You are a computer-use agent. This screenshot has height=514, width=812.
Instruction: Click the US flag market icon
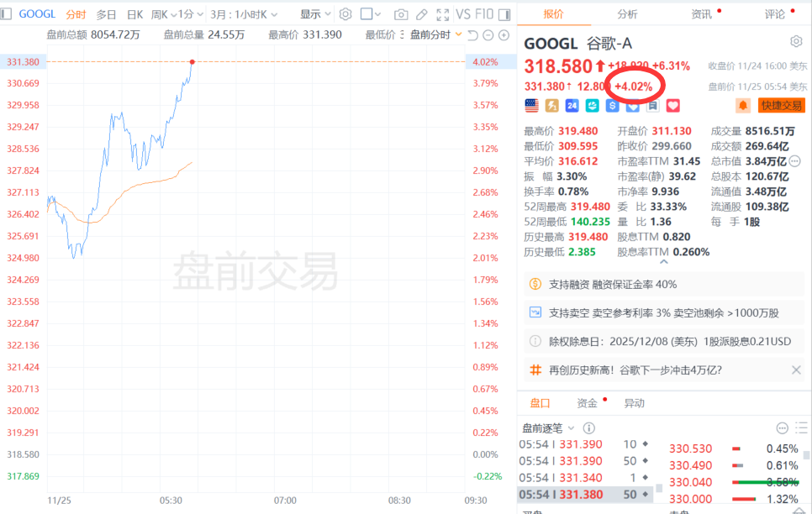coord(532,106)
